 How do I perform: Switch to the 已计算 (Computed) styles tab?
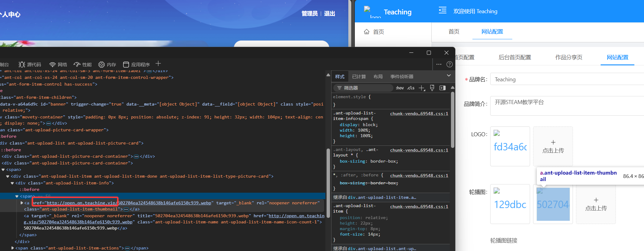click(359, 77)
